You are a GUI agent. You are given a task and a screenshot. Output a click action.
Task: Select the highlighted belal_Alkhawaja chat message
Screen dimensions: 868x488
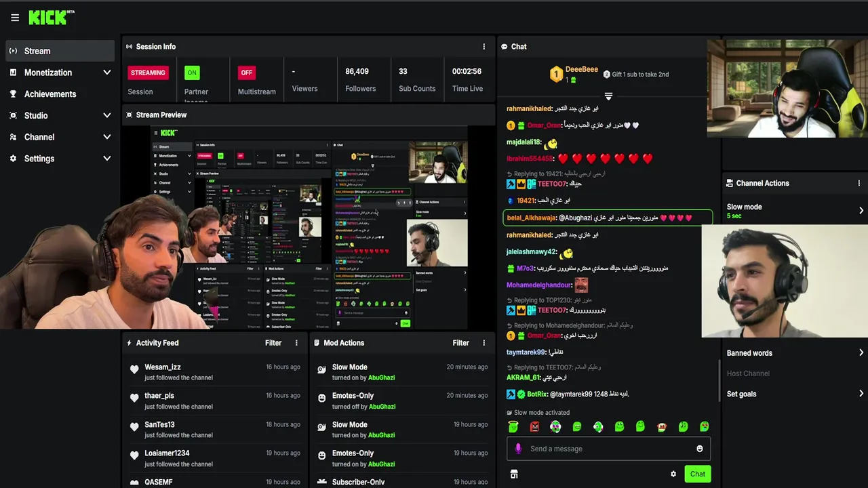coord(608,218)
